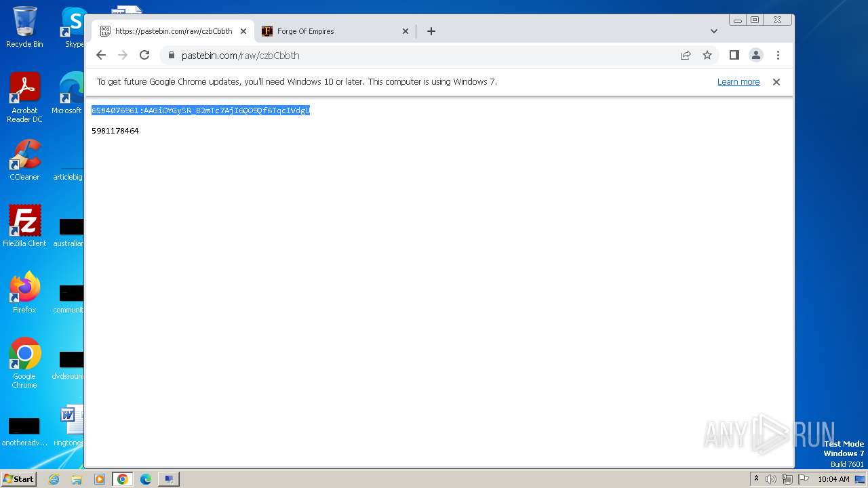Click the Learn more link
868x488 pixels.
point(738,82)
